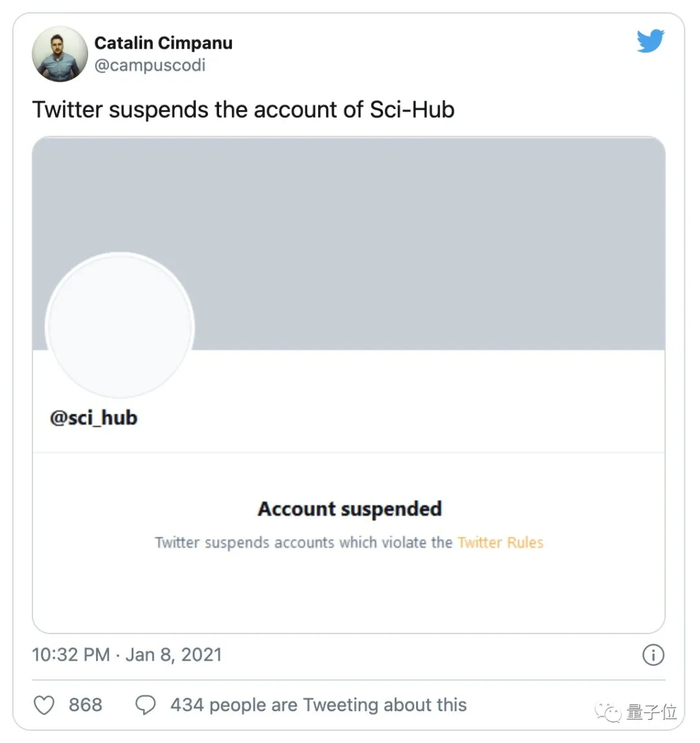This screenshot has height=743, width=700.
Task: Click the 10:32 PM Jan 8, 2021 timestamp
Action: pos(127,655)
